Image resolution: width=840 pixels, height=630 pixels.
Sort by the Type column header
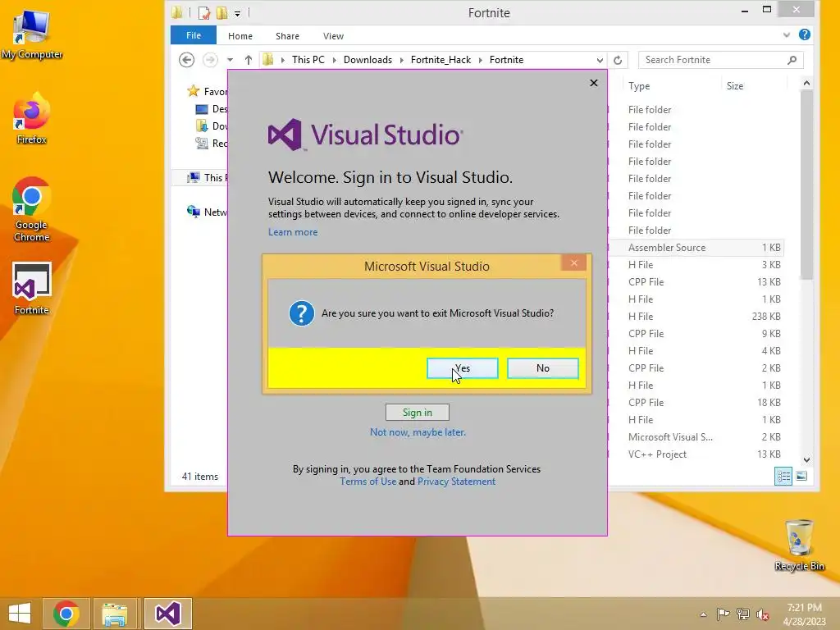(639, 85)
